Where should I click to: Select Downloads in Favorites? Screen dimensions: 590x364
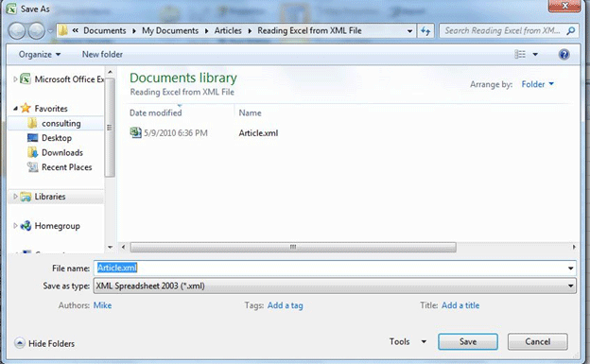click(62, 152)
